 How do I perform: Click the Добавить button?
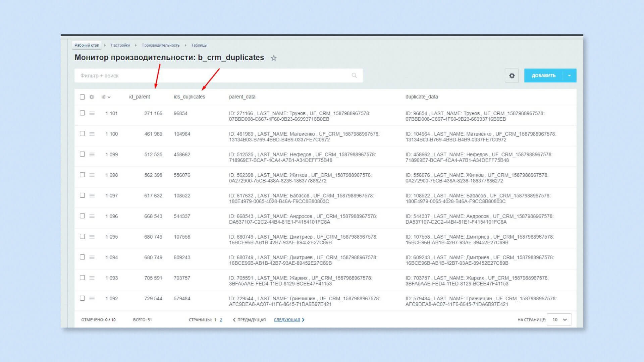(543, 76)
